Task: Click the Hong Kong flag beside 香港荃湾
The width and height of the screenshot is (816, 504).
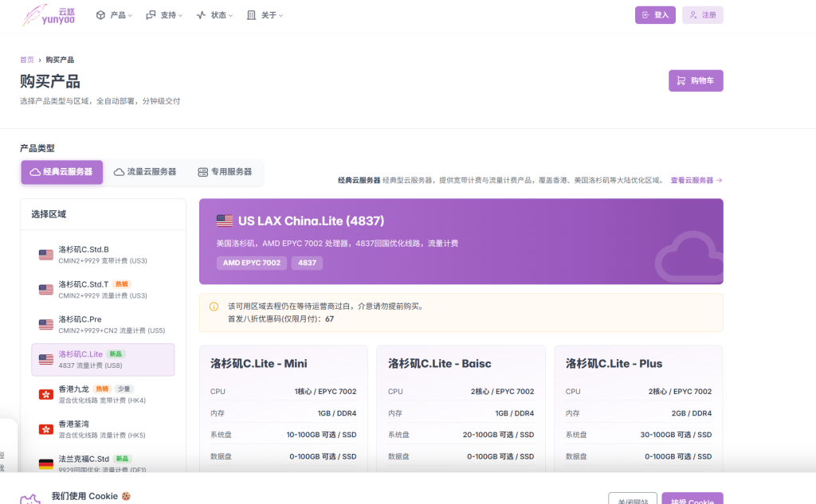Action: tap(45, 429)
